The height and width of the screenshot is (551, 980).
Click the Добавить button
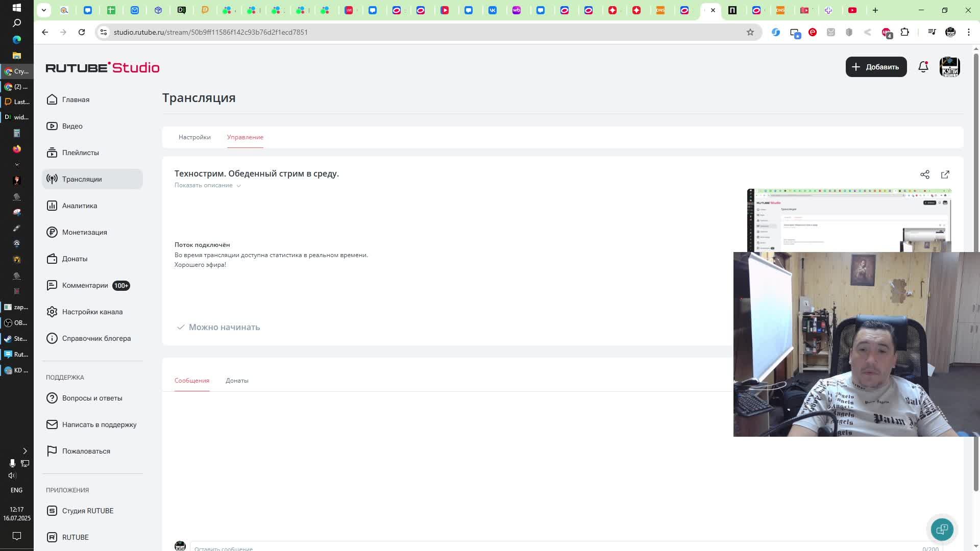pos(876,67)
